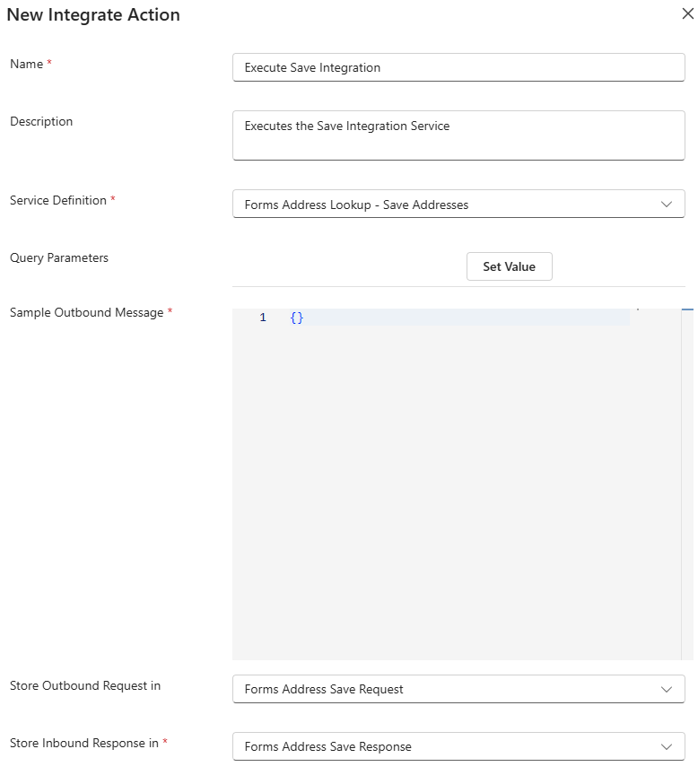Screen dimensions: 698x784
Task: Click the Service Definition label
Action: [x=58, y=200]
